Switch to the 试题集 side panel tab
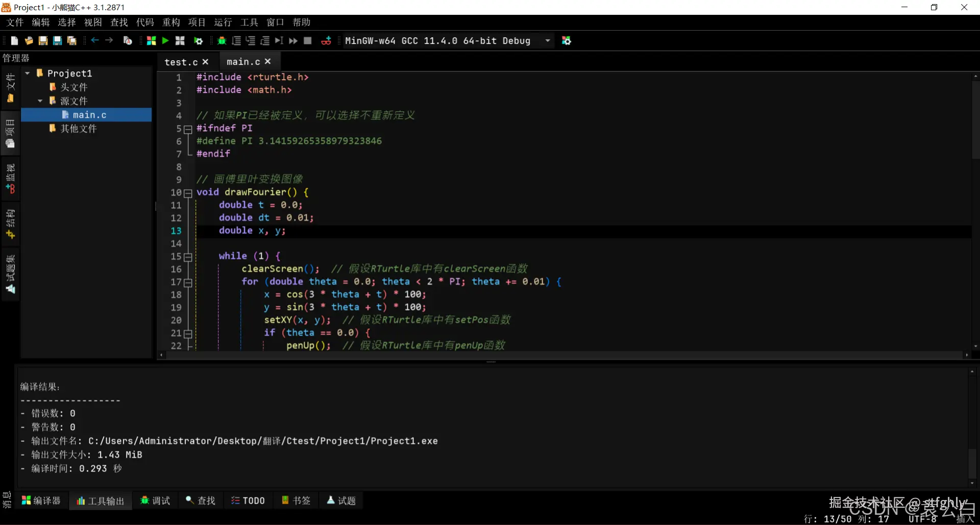Screen dimensions: 980x525 coord(10,274)
